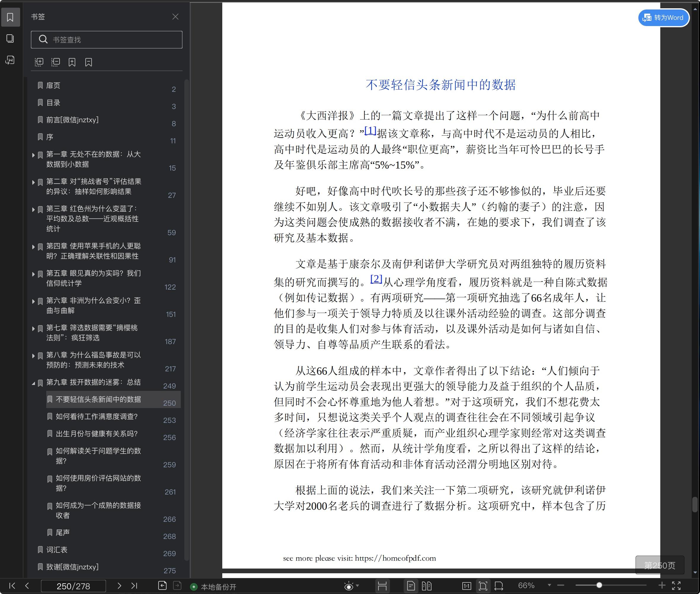Open bookmark 扉页
700x594 pixels.
pos(53,86)
